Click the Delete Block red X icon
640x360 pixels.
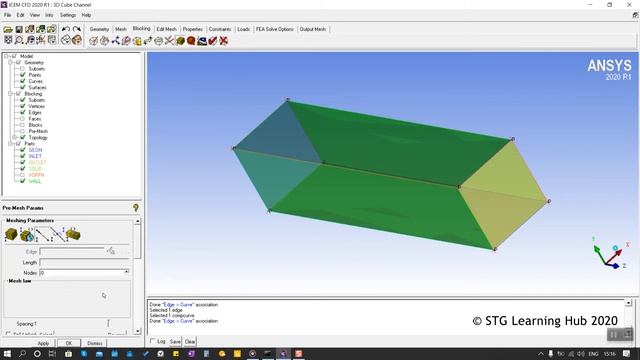click(223, 41)
